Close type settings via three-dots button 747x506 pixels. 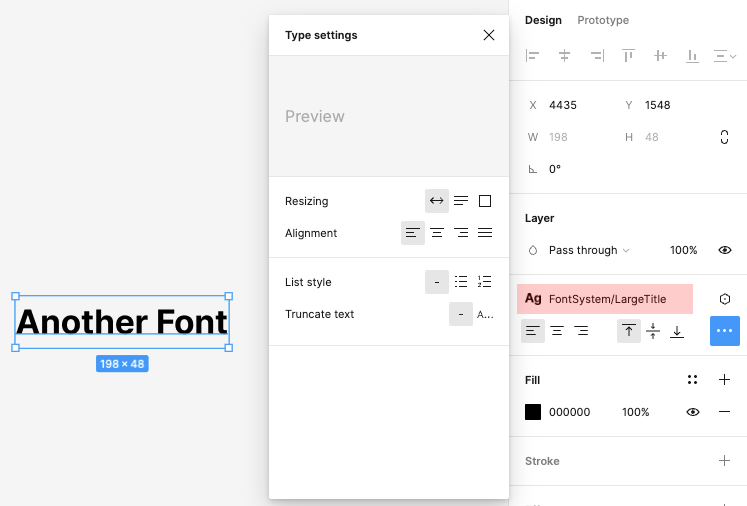[x=725, y=331]
